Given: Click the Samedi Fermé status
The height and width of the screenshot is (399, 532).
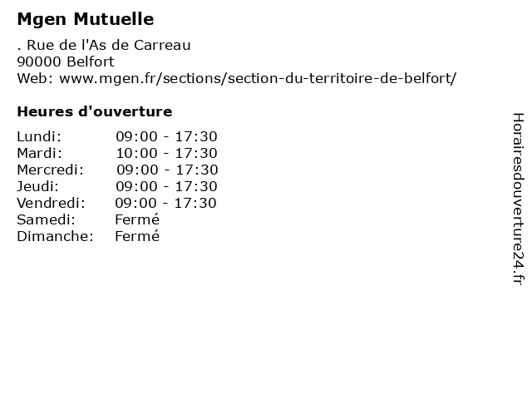Looking at the screenshot, I should 137,219.
